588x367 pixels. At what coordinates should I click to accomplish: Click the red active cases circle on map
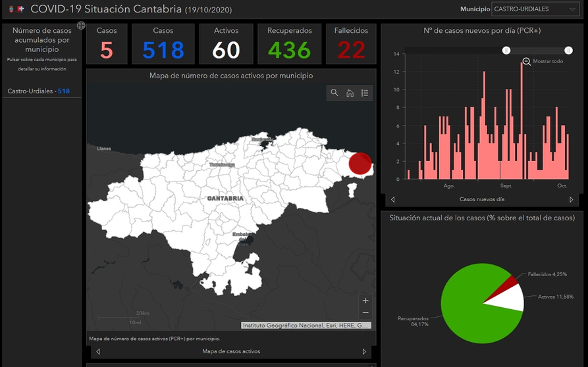tap(360, 164)
